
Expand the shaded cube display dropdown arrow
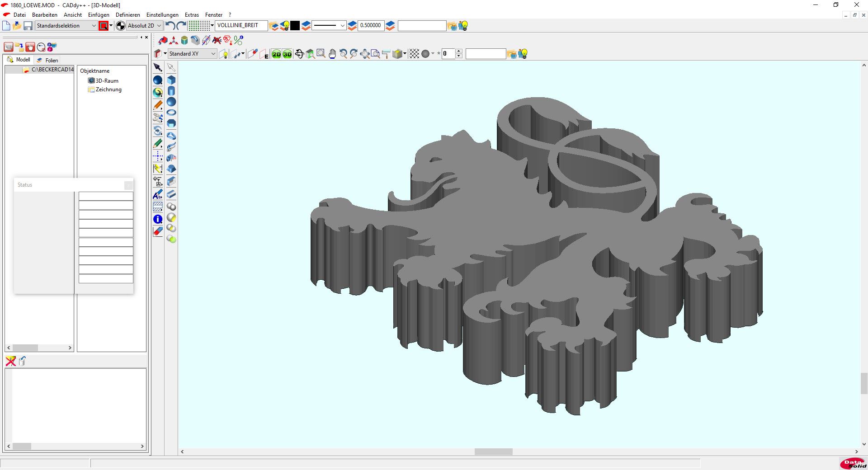point(405,53)
